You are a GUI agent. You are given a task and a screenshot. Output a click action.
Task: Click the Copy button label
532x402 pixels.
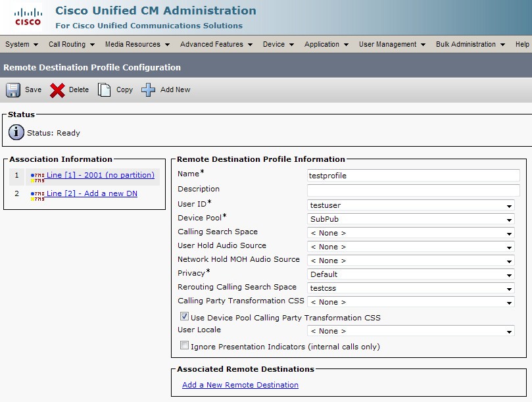124,89
